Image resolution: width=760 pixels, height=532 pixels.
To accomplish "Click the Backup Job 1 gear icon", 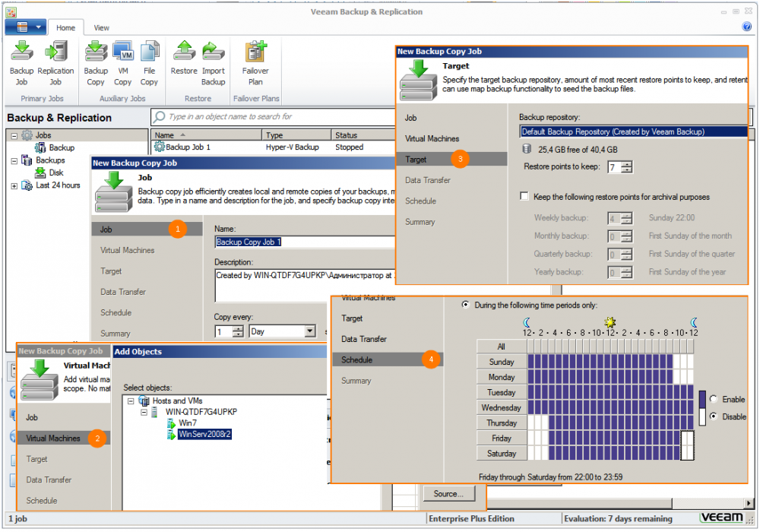I will coord(160,147).
